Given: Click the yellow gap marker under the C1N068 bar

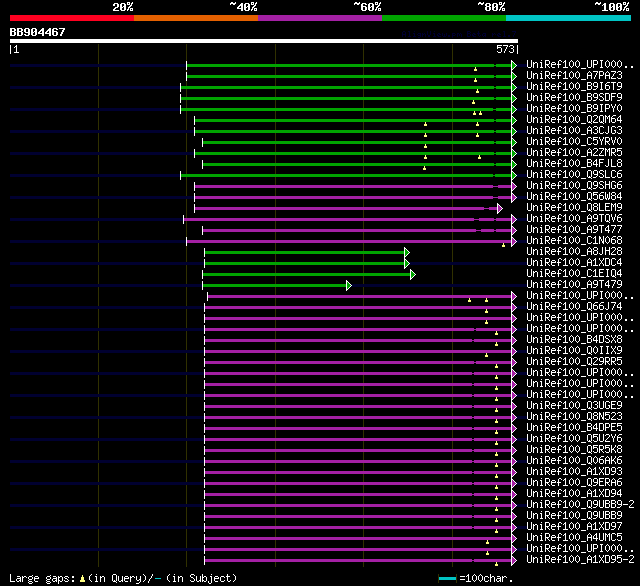Looking at the screenshot, I should [x=503, y=245].
